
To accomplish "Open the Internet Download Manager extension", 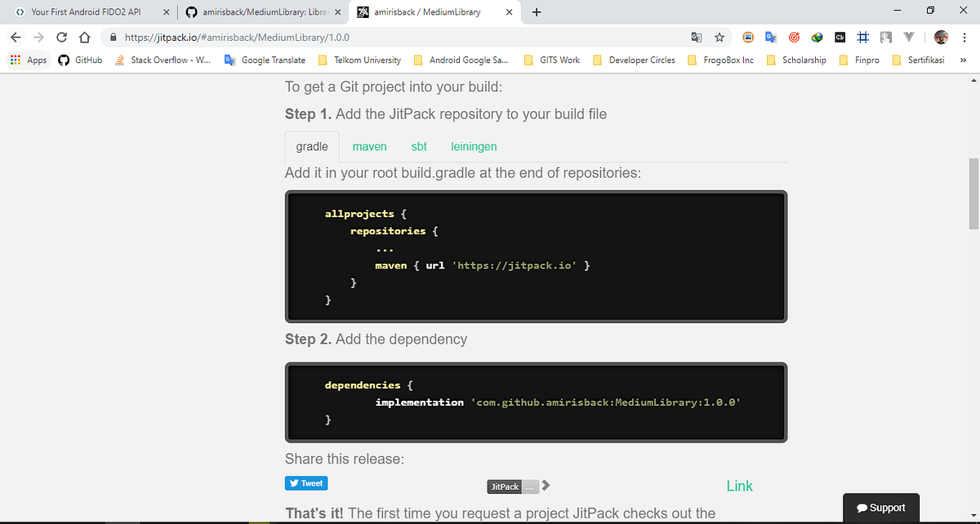I will [x=816, y=37].
